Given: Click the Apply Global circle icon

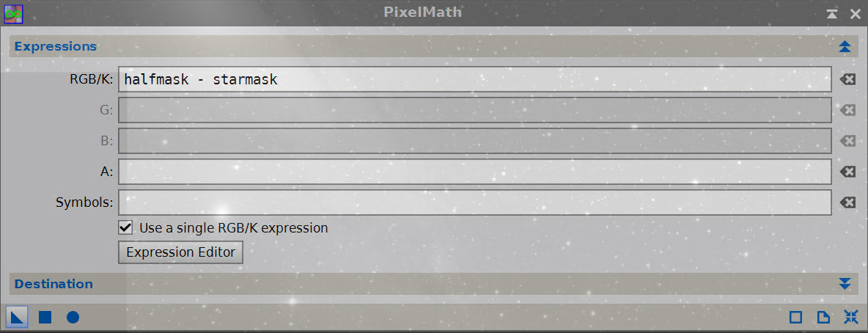Looking at the screenshot, I should tap(73, 318).
